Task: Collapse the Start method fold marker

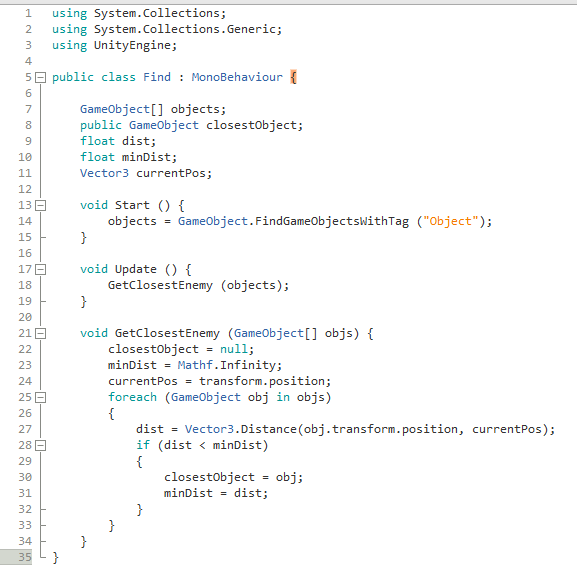Action: [40, 205]
